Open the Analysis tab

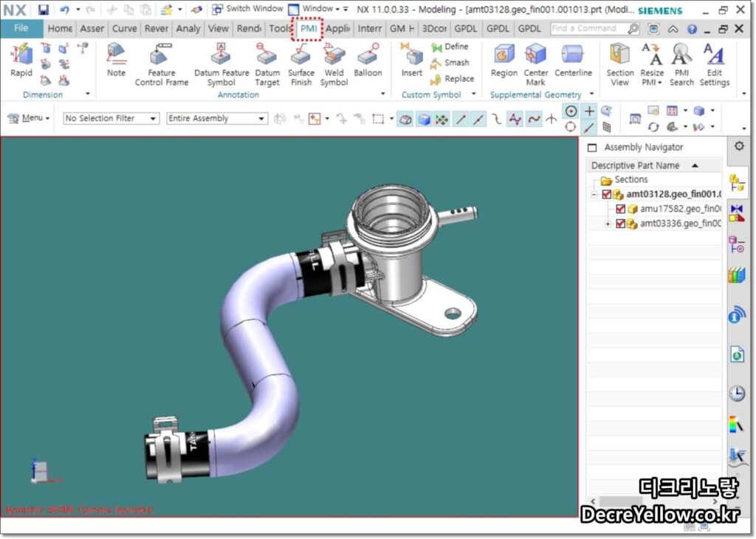pos(188,29)
